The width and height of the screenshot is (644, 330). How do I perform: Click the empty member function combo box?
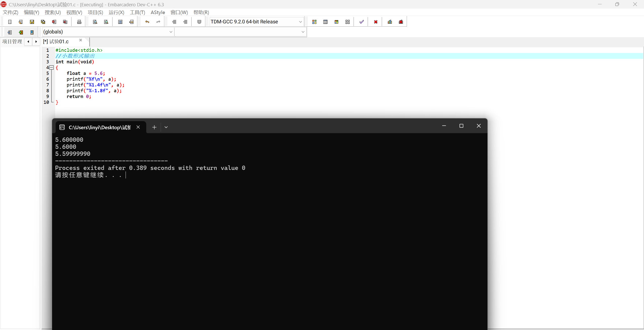click(240, 32)
